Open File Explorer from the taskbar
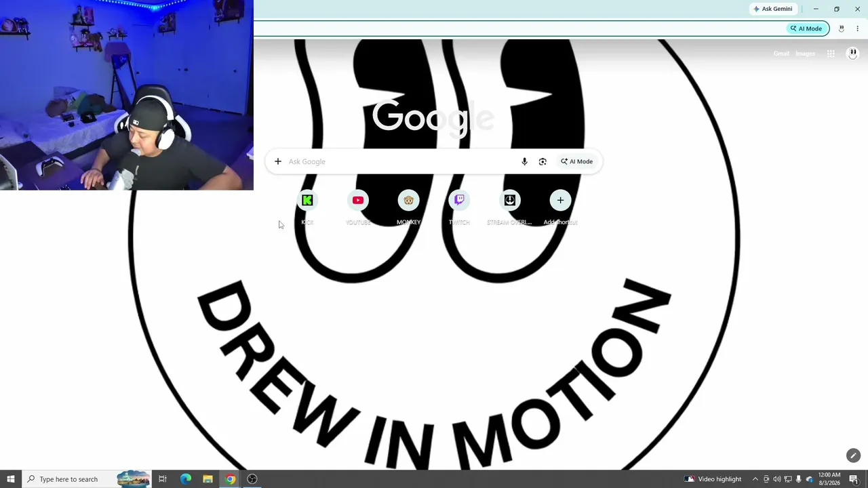Viewport: 868px width, 488px height. [x=208, y=479]
